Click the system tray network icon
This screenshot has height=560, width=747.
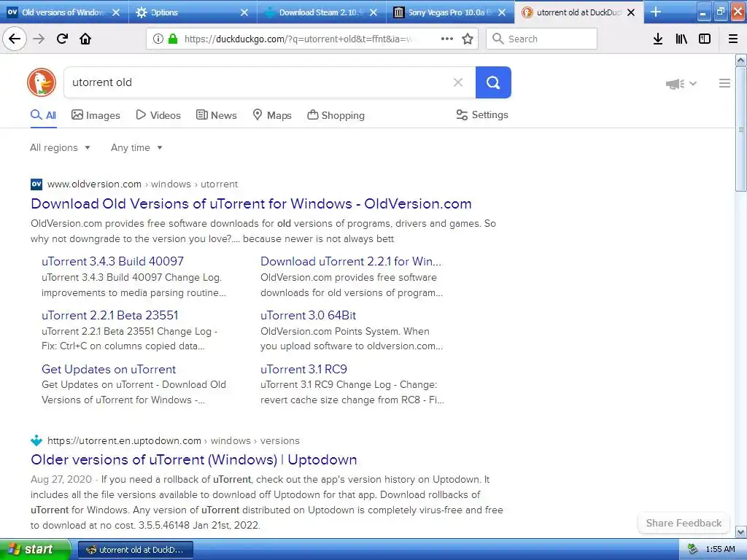tap(693, 549)
